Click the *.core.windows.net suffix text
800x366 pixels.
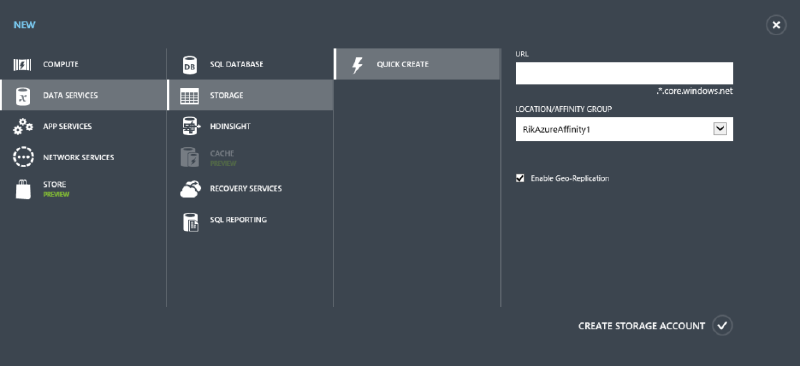pos(695,91)
